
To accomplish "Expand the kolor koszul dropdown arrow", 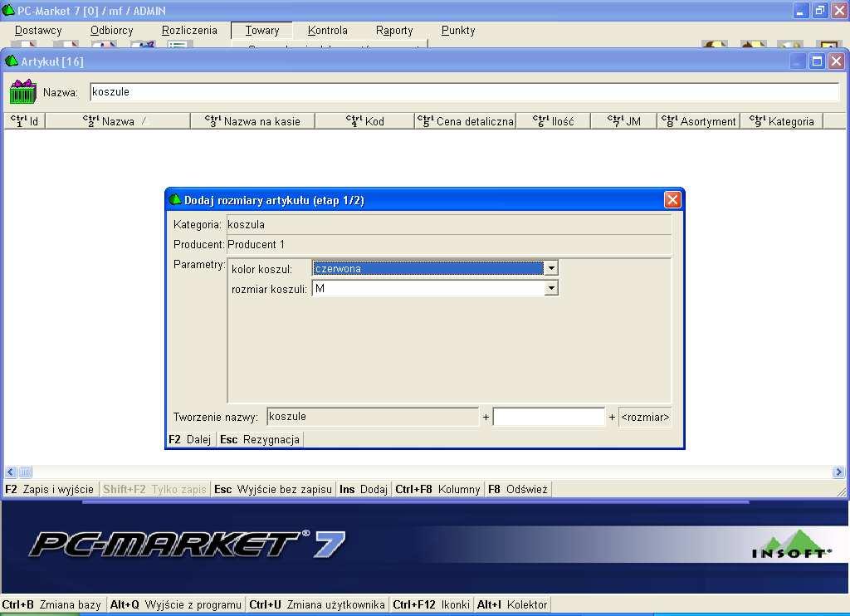I will click(x=551, y=268).
